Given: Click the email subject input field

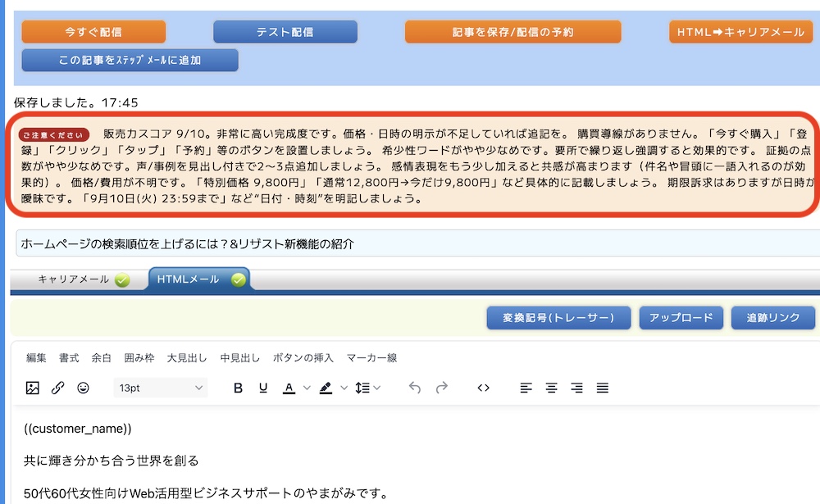Looking at the screenshot, I should tap(410, 244).
